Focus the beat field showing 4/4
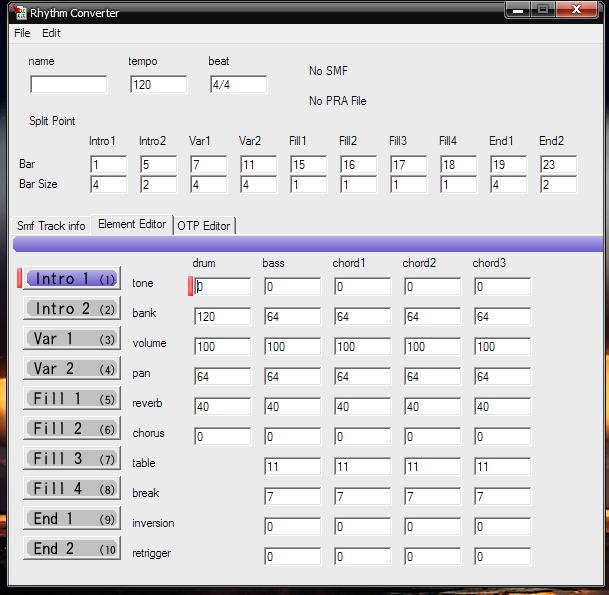 (238, 85)
